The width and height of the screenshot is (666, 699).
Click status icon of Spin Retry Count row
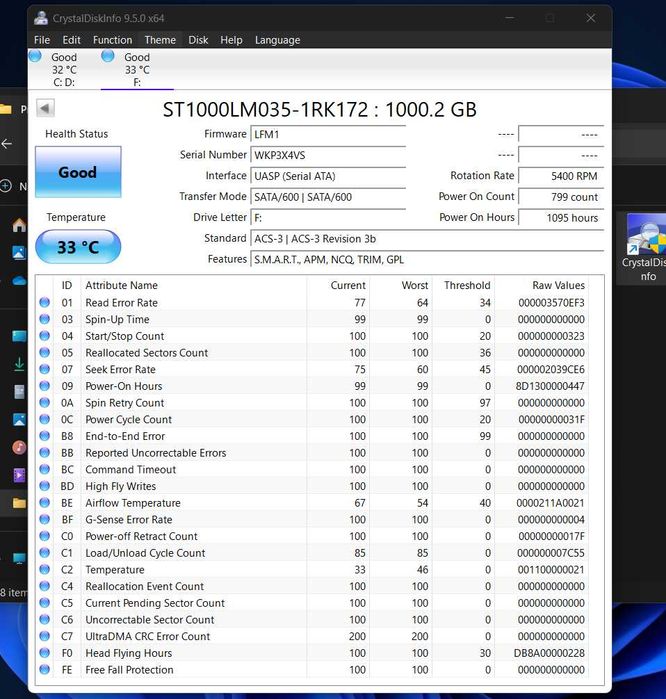[45, 403]
